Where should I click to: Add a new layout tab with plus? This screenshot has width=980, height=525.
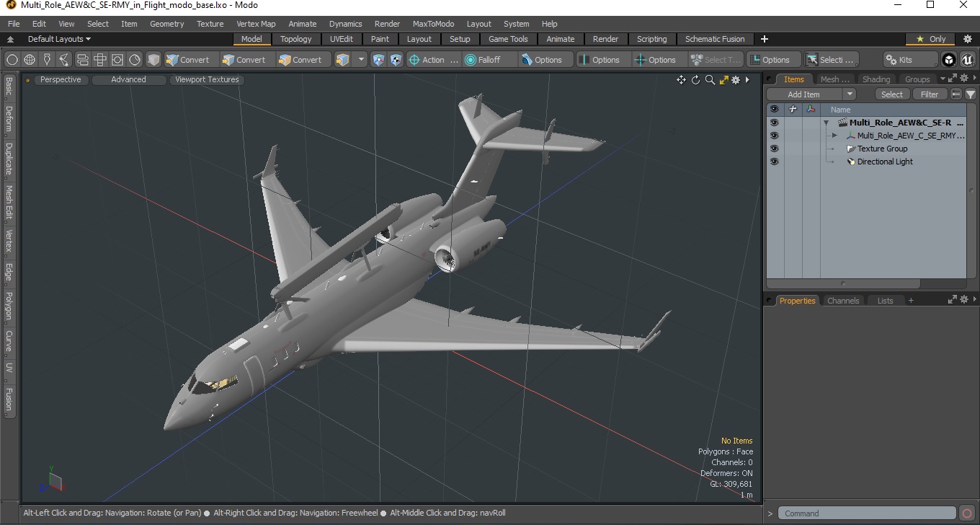[765, 39]
